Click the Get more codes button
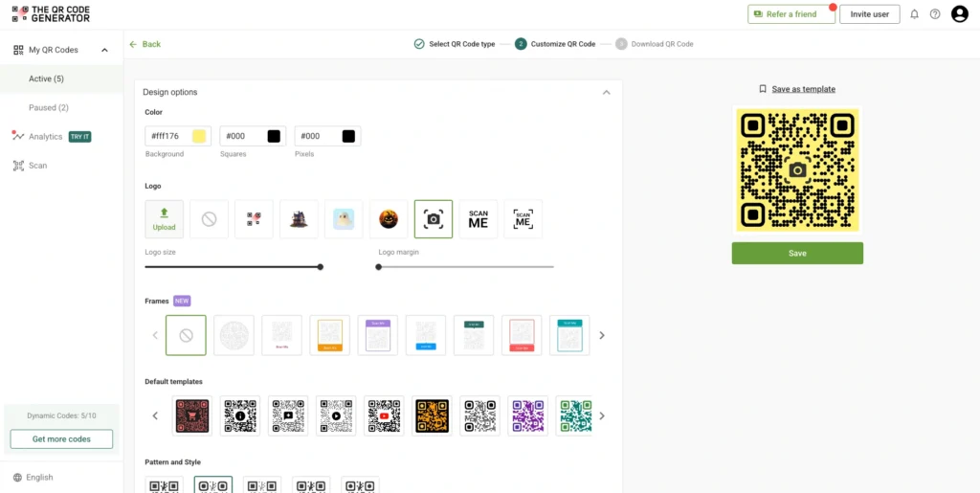This screenshot has height=493, width=980. 61,439
